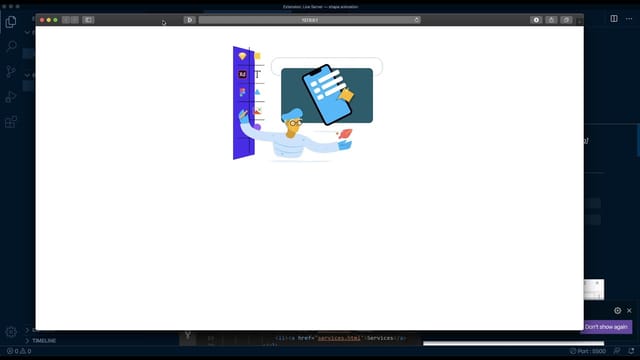The height and width of the screenshot is (360, 640).
Task: Focus the browser address bar
Action: tap(309, 20)
